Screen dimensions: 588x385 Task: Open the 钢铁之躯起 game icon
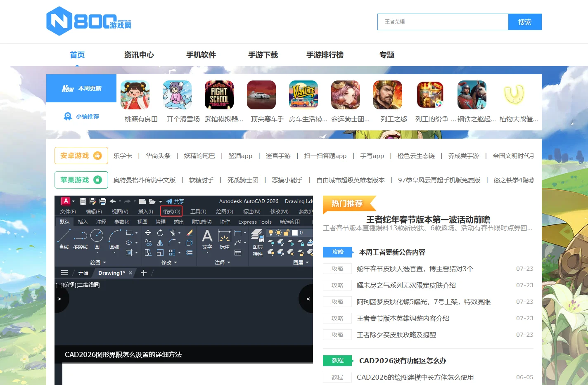[x=472, y=95]
